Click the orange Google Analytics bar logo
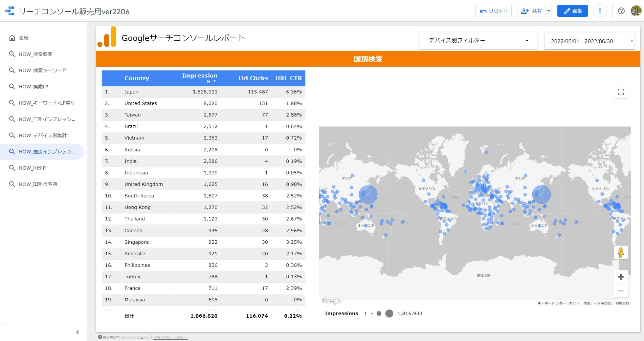 (107, 37)
